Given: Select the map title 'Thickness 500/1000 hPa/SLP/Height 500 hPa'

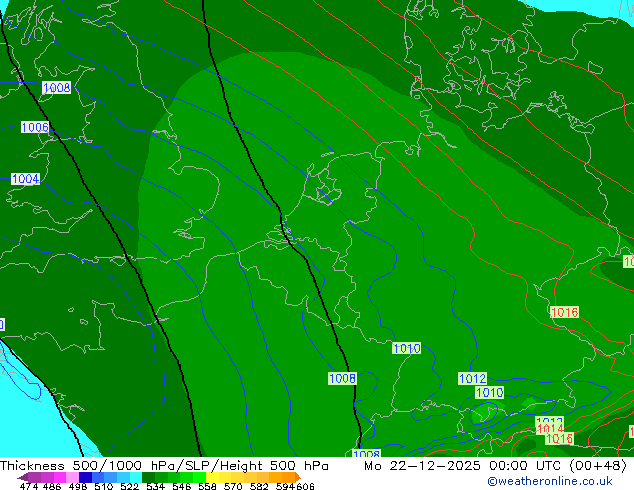Looking at the screenshot, I should (164, 466).
